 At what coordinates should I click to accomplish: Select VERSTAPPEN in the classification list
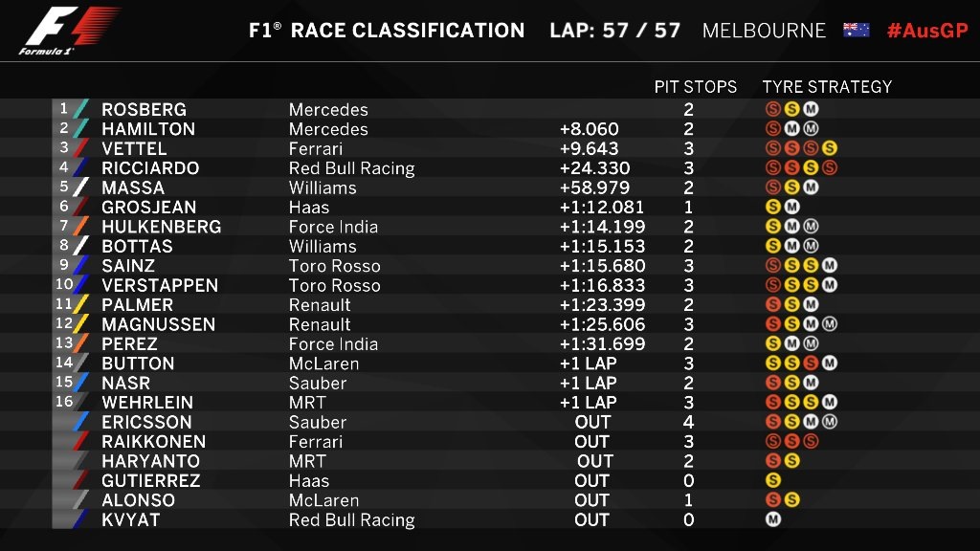160,285
